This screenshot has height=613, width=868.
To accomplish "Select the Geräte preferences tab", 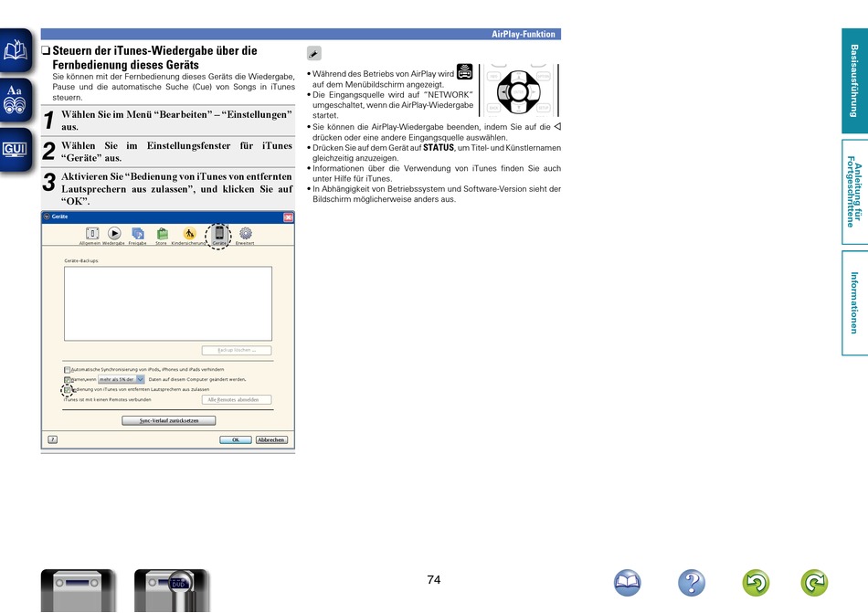I will point(219,236).
